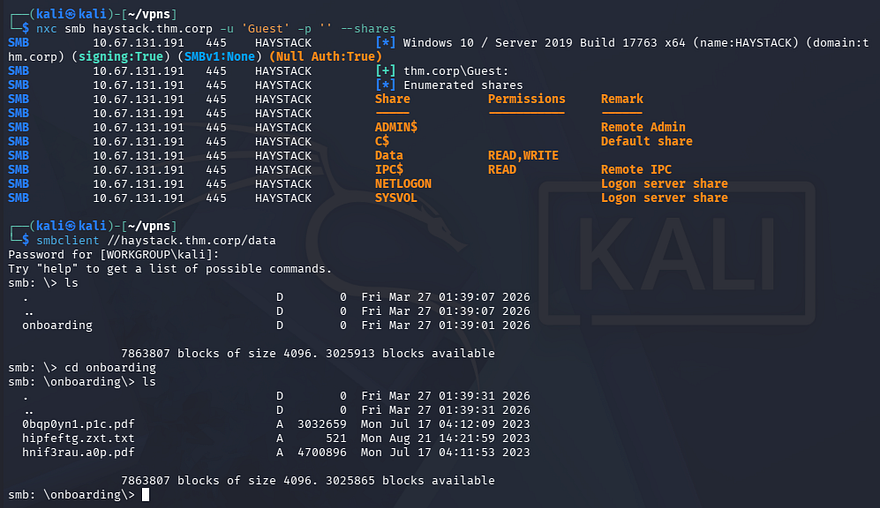This screenshot has width=880, height=508.
Task: Select the IPC$ share entry
Action: click(x=389, y=169)
